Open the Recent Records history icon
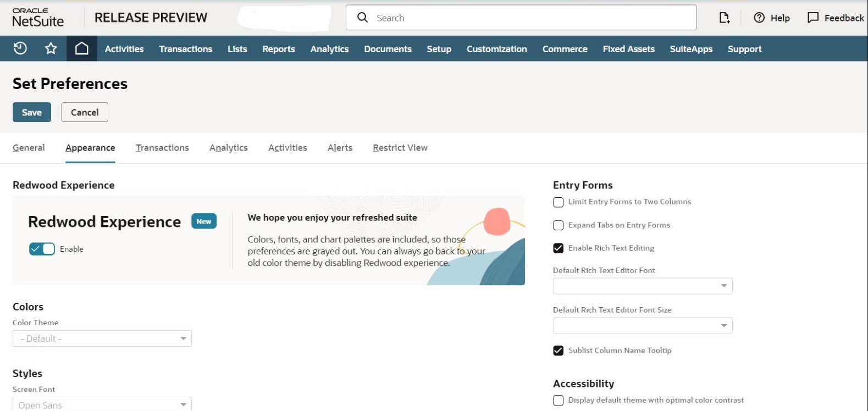The height and width of the screenshot is (411, 868). pos(20,48)
